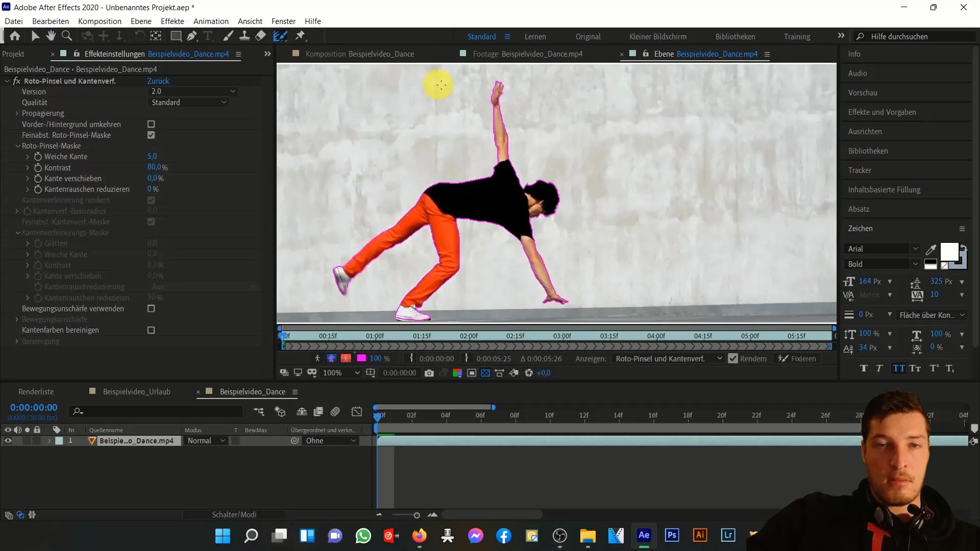The image size is (980, 551).
Task: Select the Roto Brush tool
Action: [280, 36]
